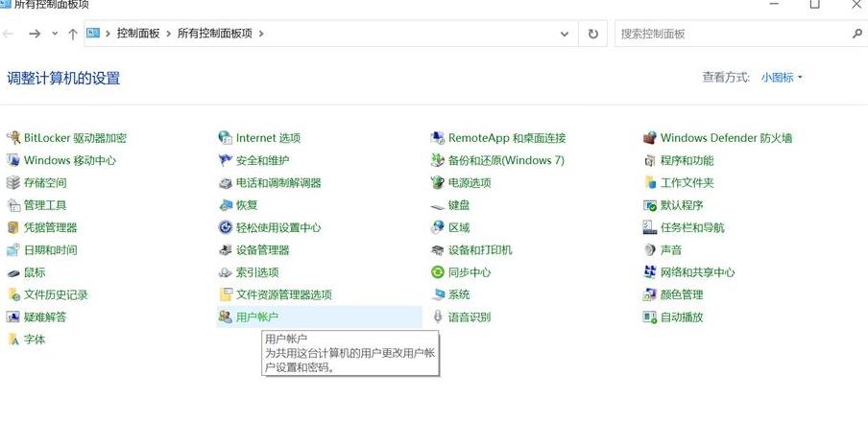Click the 恢复 icon

pyautogui.click(x=226, y=205)
